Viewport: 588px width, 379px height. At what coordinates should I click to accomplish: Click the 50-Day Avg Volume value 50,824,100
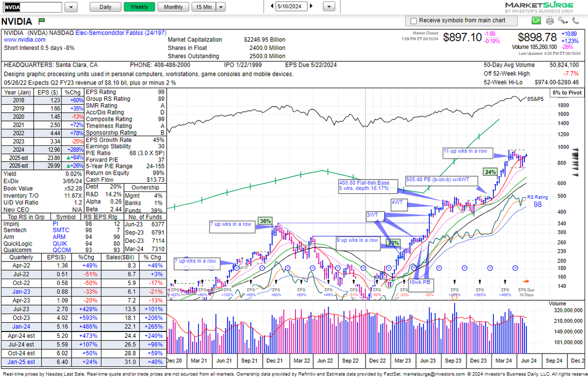[x=564, y=65]
